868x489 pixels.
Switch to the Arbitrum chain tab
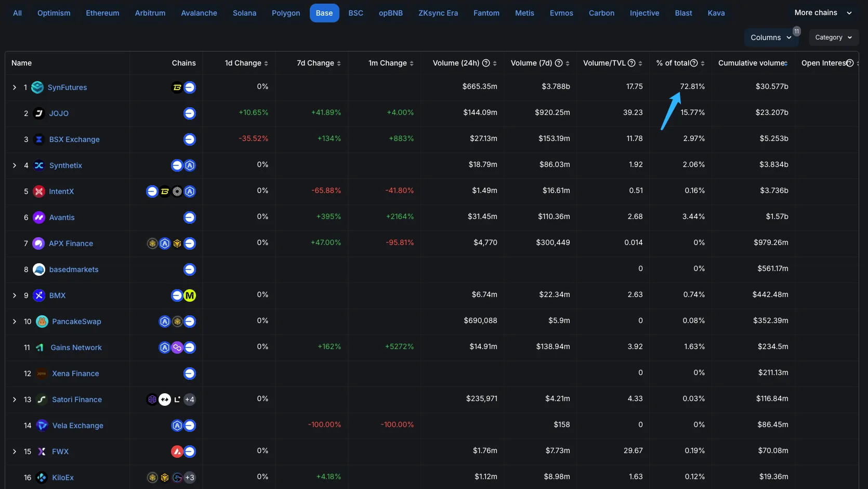150,13
